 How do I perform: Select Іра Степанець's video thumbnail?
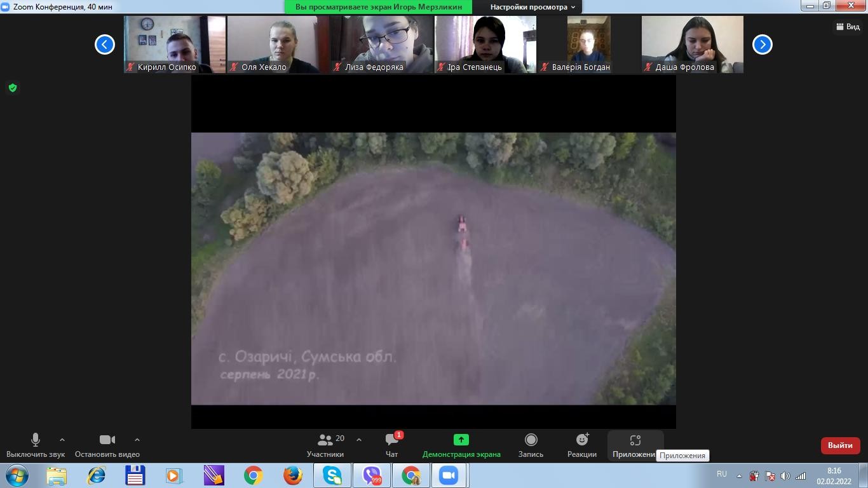(x=485, y=44)
